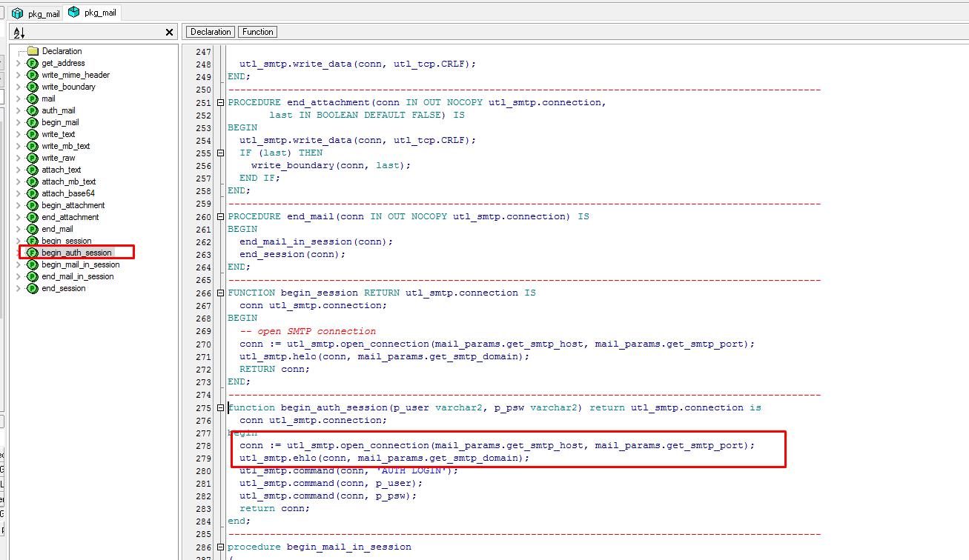969x560 pixels.
Task: Select end_session in the procedure list
Action: [63, 288]
